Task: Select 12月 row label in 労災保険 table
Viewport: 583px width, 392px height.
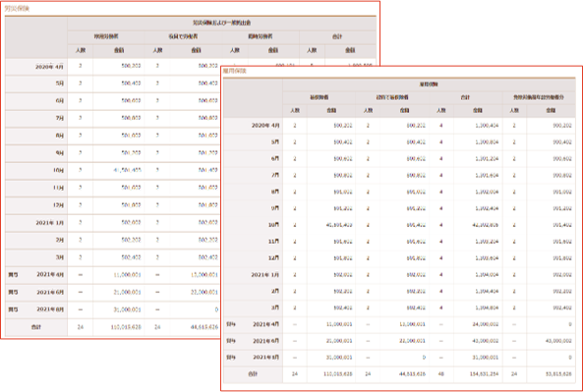Action: [x=58, y=205]
